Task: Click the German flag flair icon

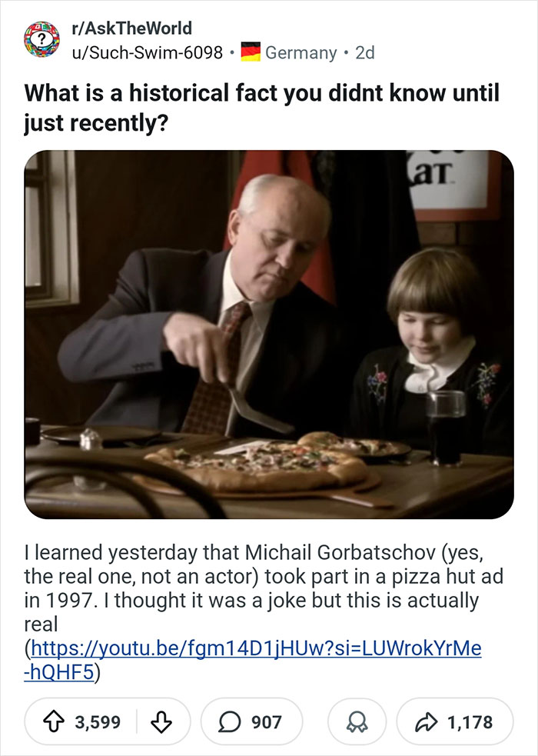Action: (251, 52)
